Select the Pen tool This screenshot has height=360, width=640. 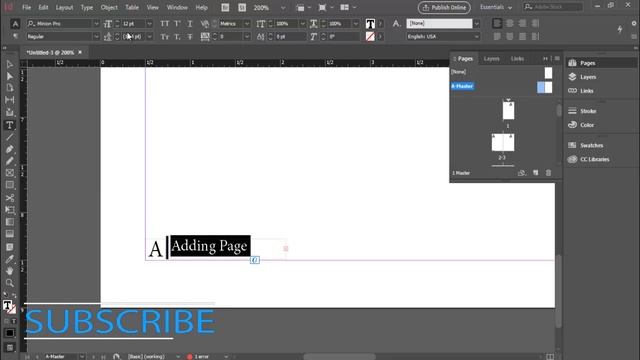click(x=9, y=149)
